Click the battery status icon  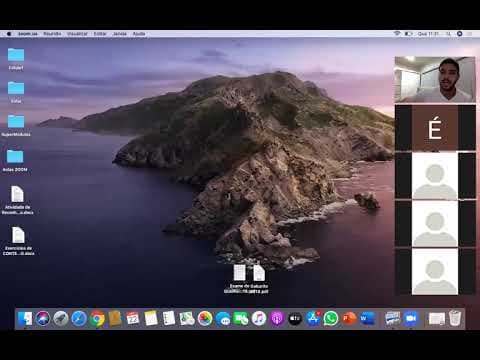(408, 34)
